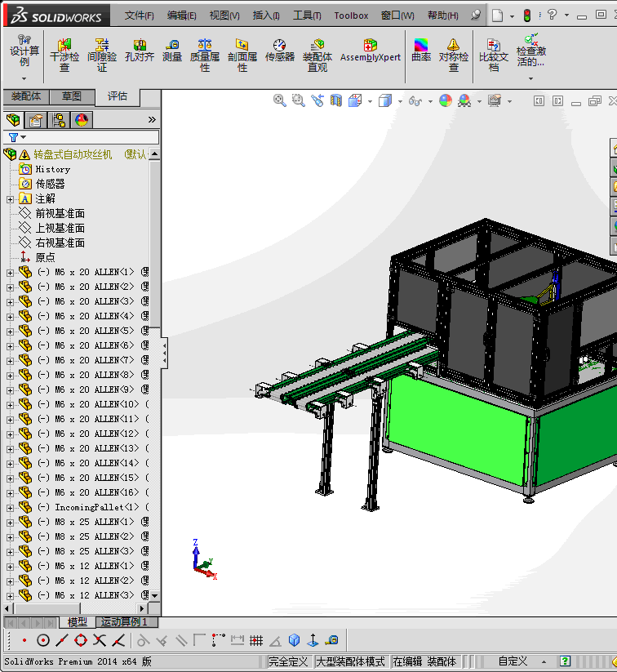617x672 pixels.
Task: Click the sketch Line tool icon
Action: click(x=62, y=640)
